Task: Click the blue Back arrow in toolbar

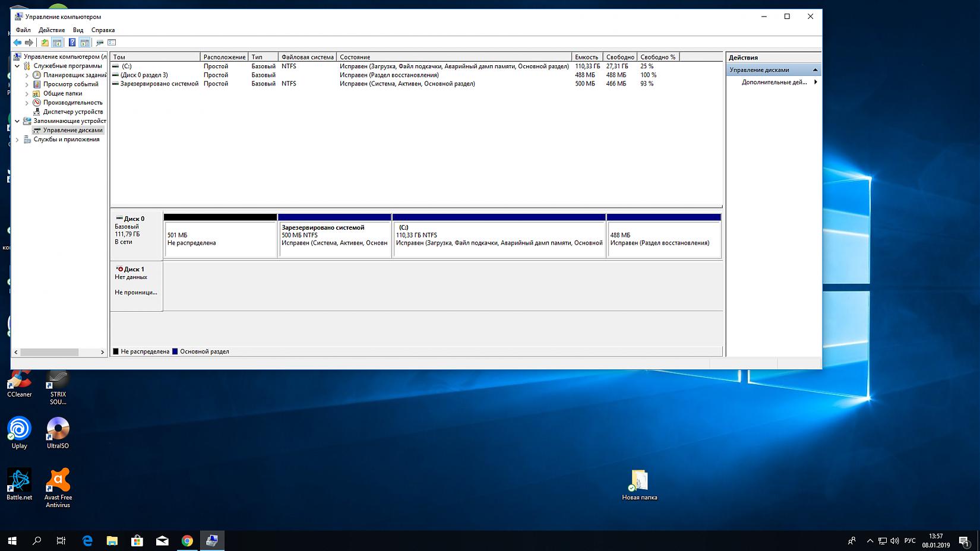Action: [17, 43]
